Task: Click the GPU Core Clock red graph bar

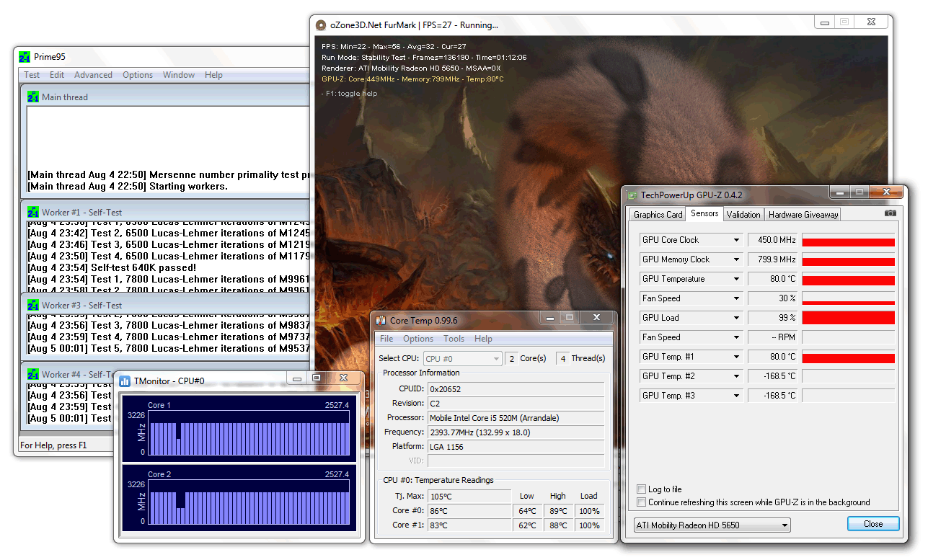Action: coord(848,242)
